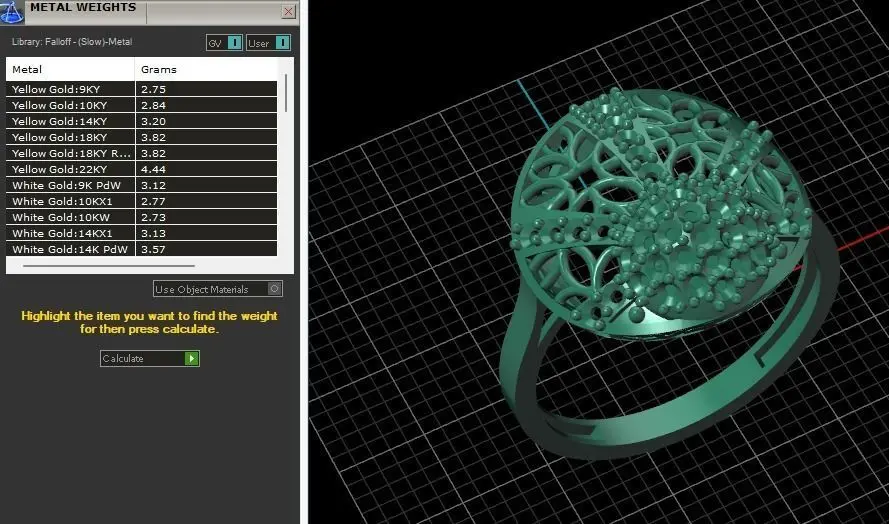Screen dimensions: 889x524
Task: Click the Library: Falloff - (Slow)-Metal label
Action: click(x=72, y=41)
